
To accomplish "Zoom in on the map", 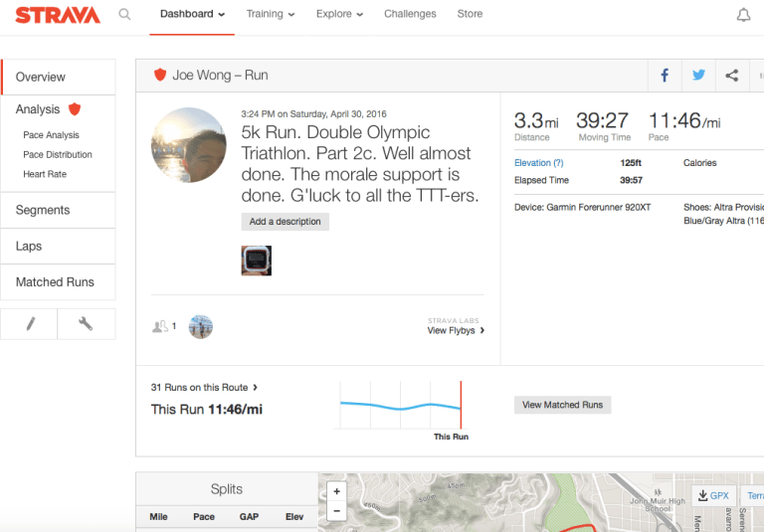I will click(337, 491).
